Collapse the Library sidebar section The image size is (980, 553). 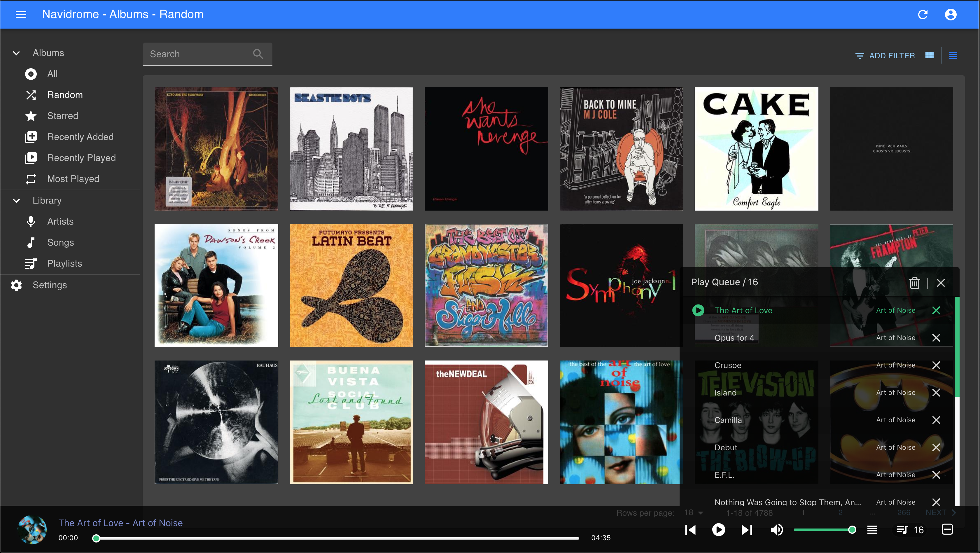click(x=16, y=200)
